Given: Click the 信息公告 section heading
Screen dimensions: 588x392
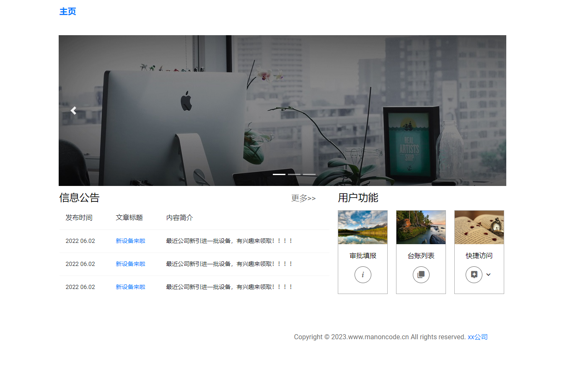Looking at the screenshot, I should click(79, 198).
